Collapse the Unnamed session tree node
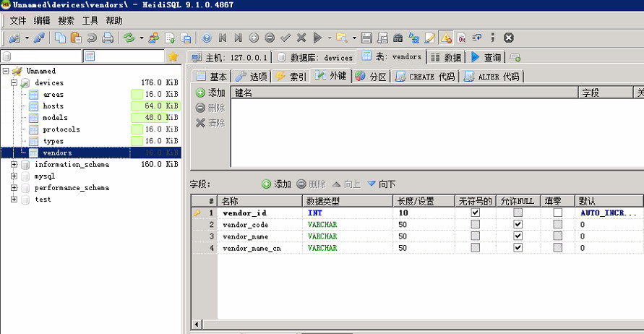The width and height of the screenshot is (644, 334). tap(5, 71)
